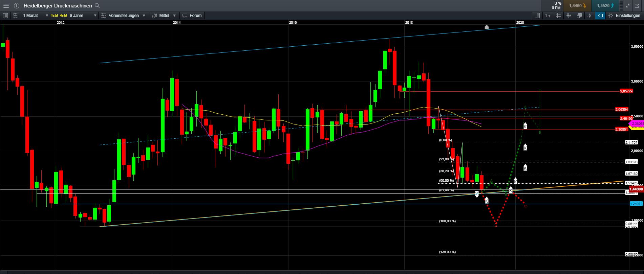Viewport: 644px width, 274px height.
Task: Click the stacked windows icon
Action: (579, 16)
